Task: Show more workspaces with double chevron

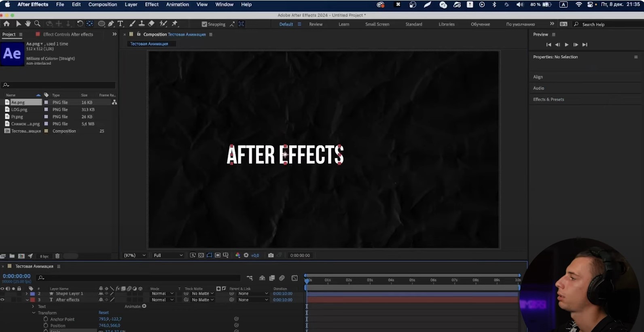Action: click(552, 24)
